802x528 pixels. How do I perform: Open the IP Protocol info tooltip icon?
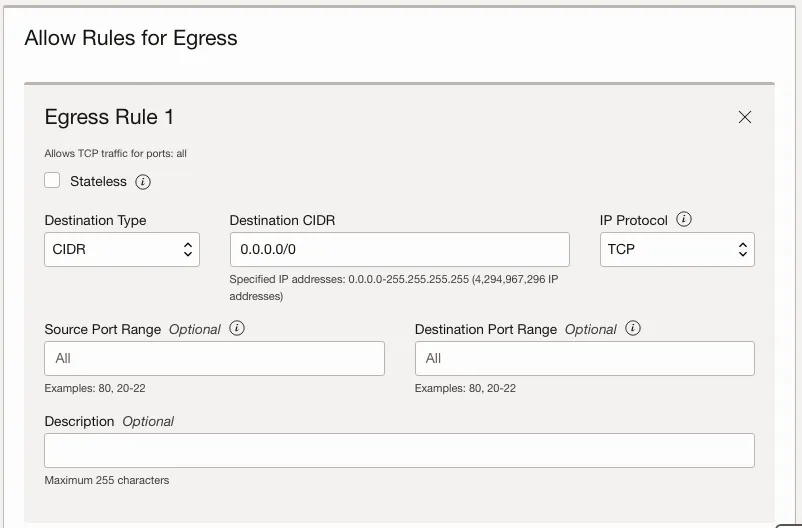tap(684, 220)
